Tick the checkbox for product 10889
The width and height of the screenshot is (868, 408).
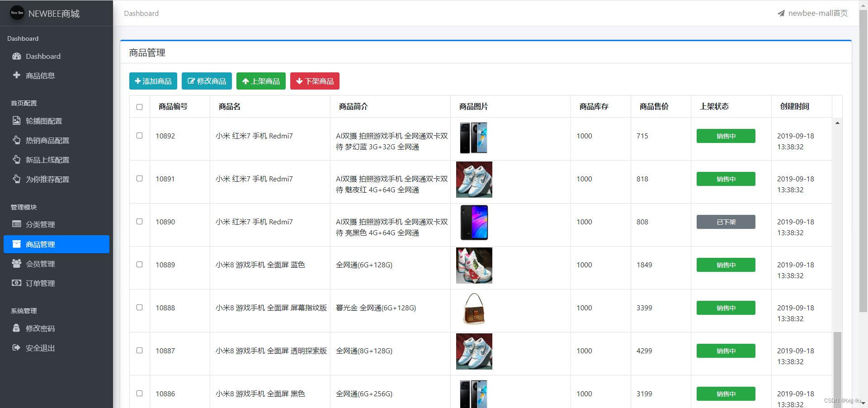click(139, 265)
